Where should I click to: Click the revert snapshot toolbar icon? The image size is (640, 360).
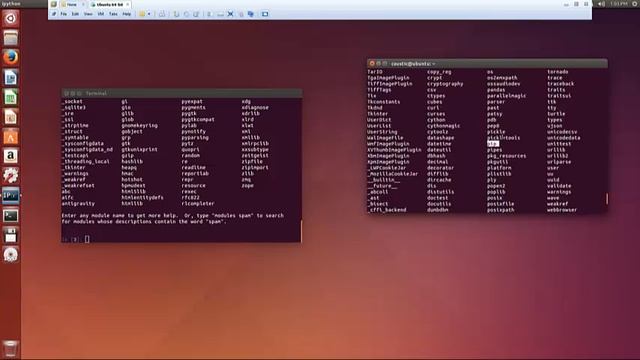(186, 14)
